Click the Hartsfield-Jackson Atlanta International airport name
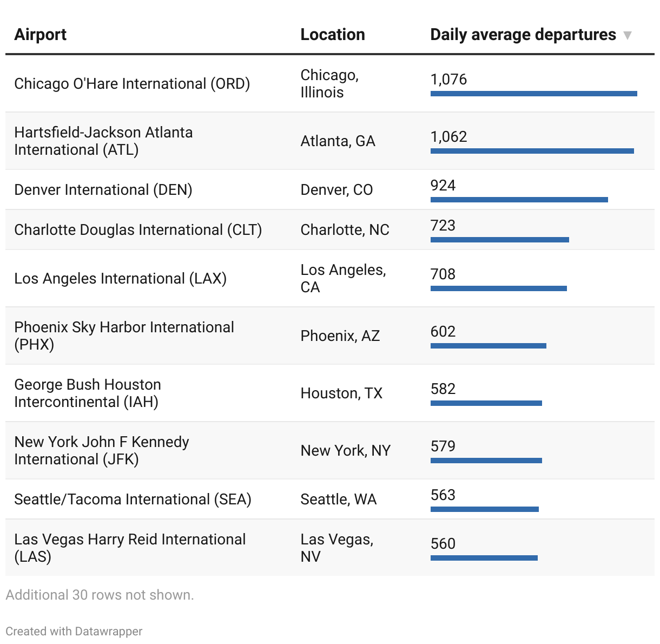Viewport: 660px width, 644px height. [x=103, y=141]
